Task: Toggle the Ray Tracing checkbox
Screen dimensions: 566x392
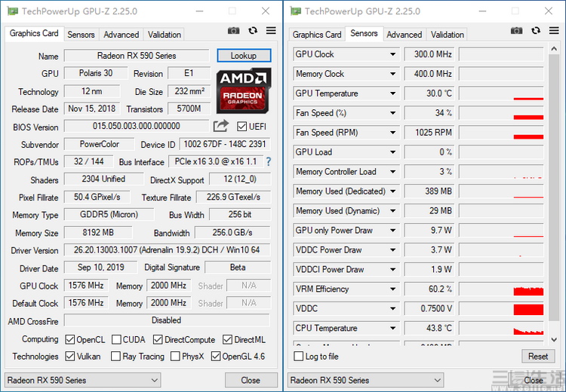Action: click(x=116, y=357)
